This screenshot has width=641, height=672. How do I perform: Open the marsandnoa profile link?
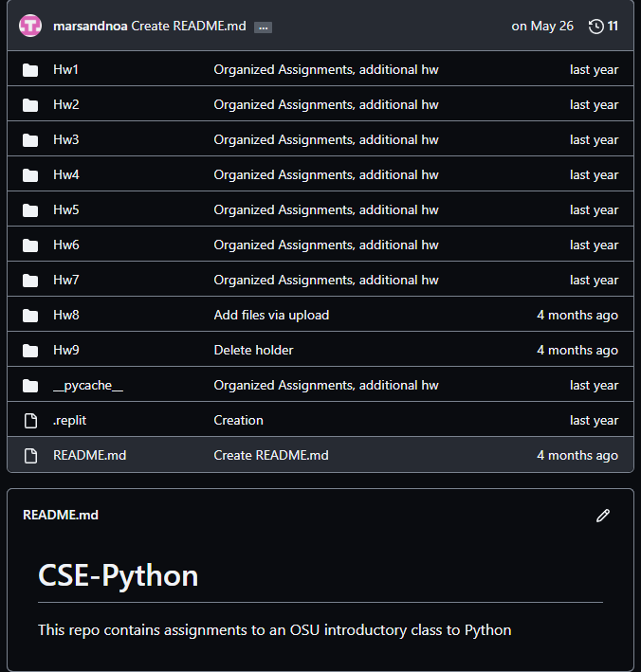[90, 26]
